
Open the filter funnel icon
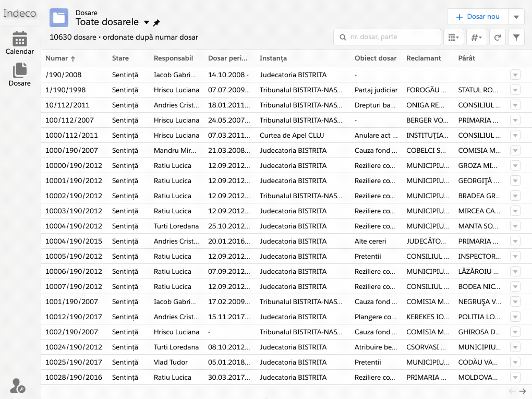pyautogui.click(x=516, y=38)
